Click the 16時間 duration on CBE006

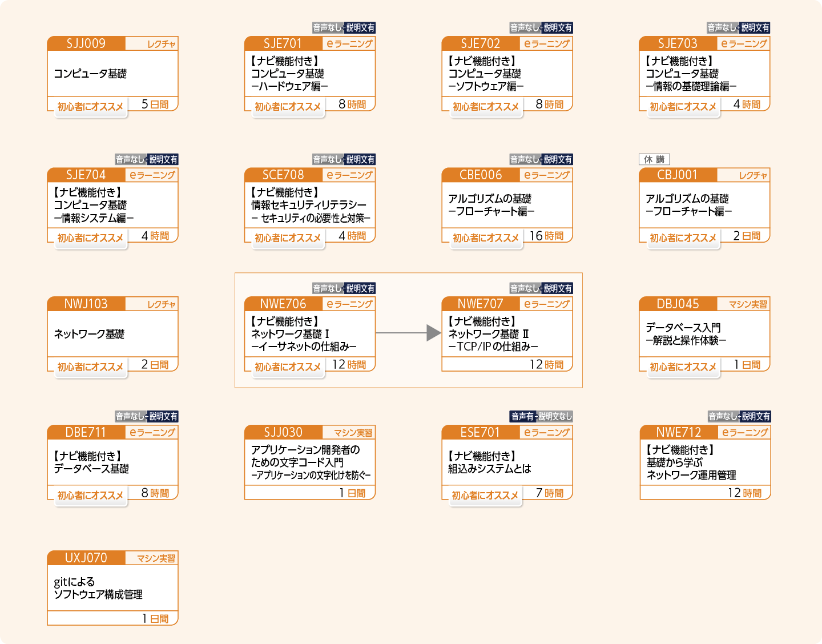tap(546, 236)
